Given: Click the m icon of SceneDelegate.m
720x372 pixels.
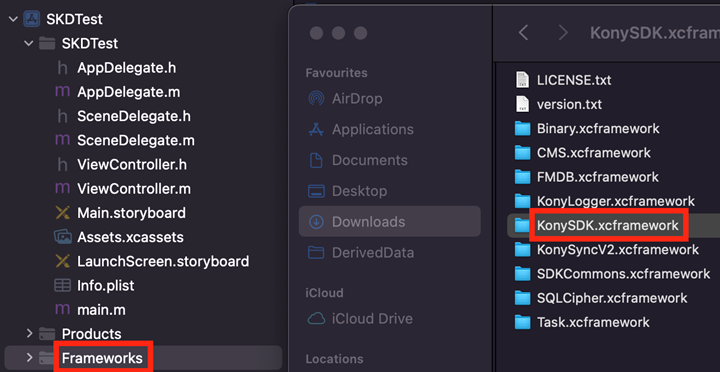Looking at the screenshot, I should [x=62, y=141].
